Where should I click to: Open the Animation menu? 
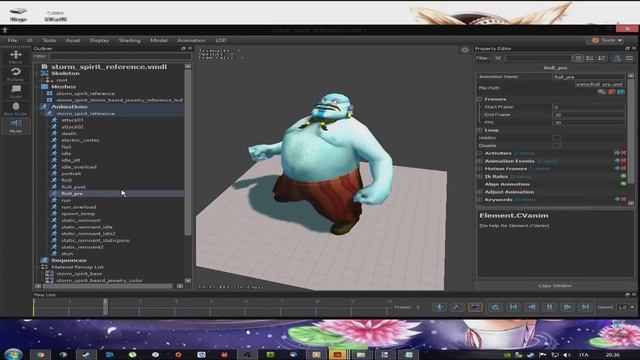pyautogui.click(x=191, y=40)
